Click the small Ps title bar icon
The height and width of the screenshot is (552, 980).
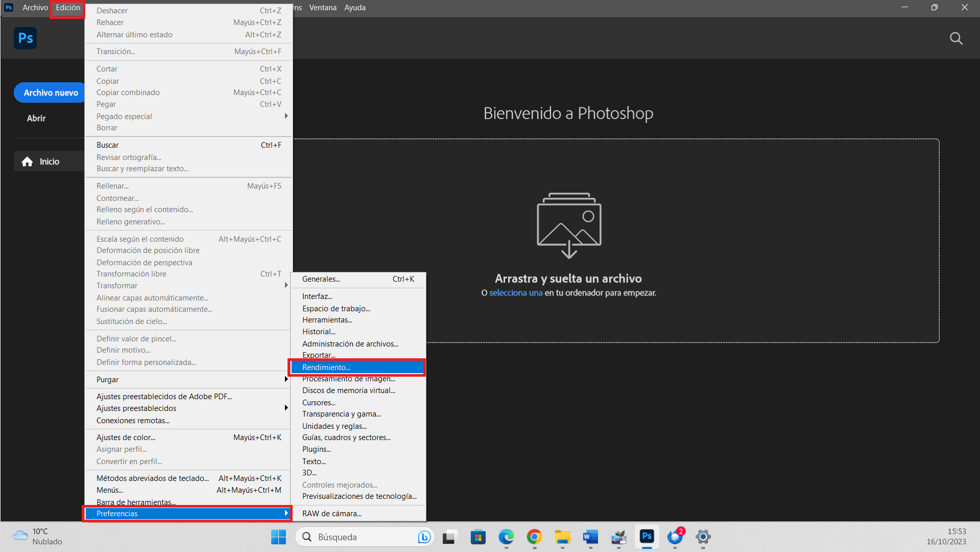9,7
